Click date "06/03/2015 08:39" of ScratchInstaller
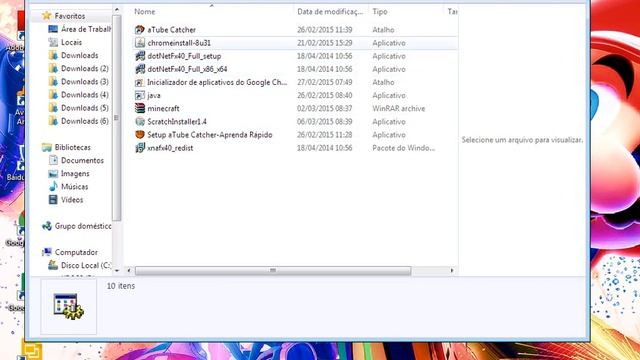Viewport: 640px width, 360px height. click(x=324, y=122)
